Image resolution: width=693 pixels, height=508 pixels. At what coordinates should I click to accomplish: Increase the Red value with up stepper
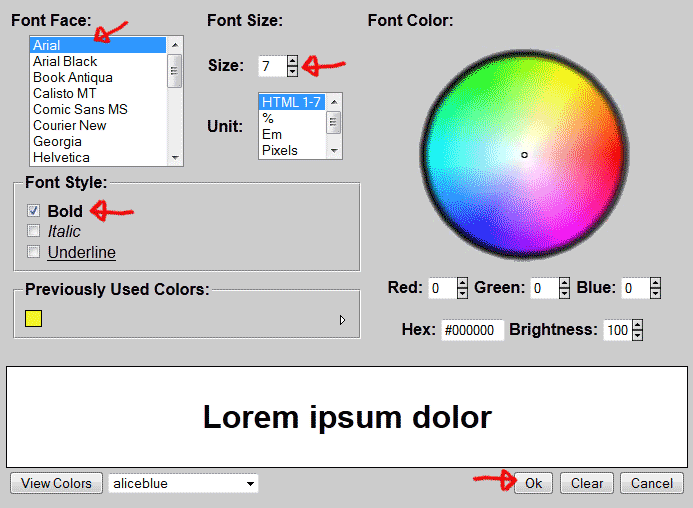(462, 283)
